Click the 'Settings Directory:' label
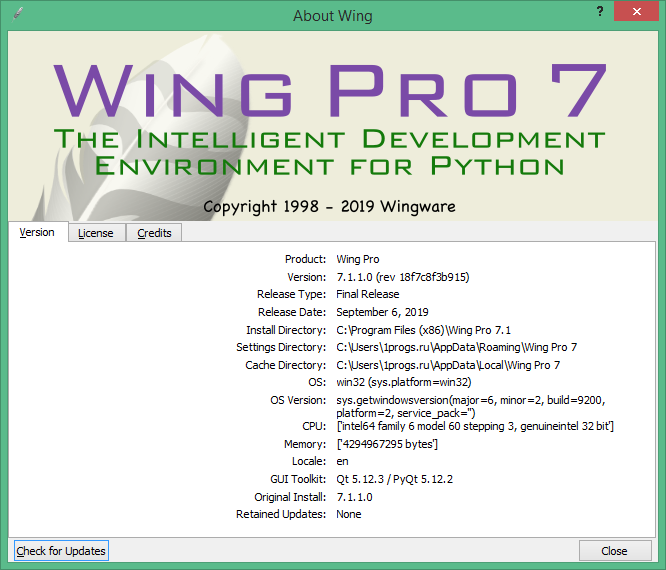Image resolution: width=666 pixels, height=570 pixels. [281, 347]
